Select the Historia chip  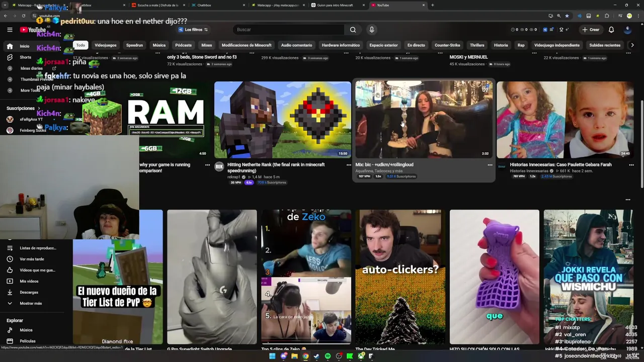pyautogui.click(x=501, y=45)
